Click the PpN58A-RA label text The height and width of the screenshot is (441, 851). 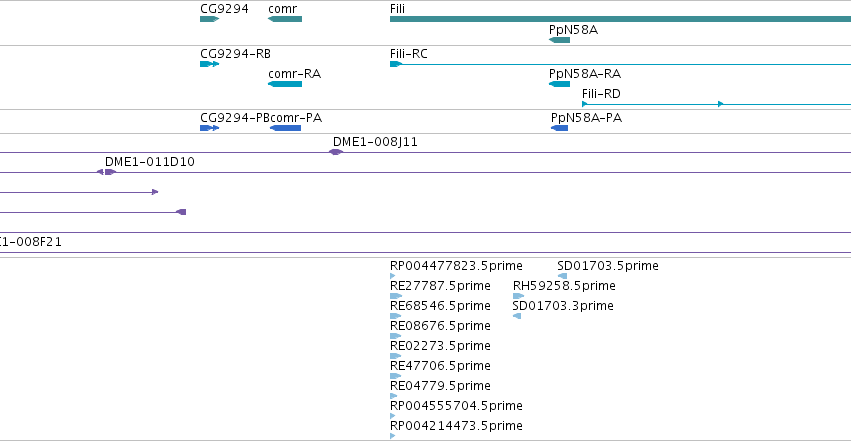pos(585,74)
